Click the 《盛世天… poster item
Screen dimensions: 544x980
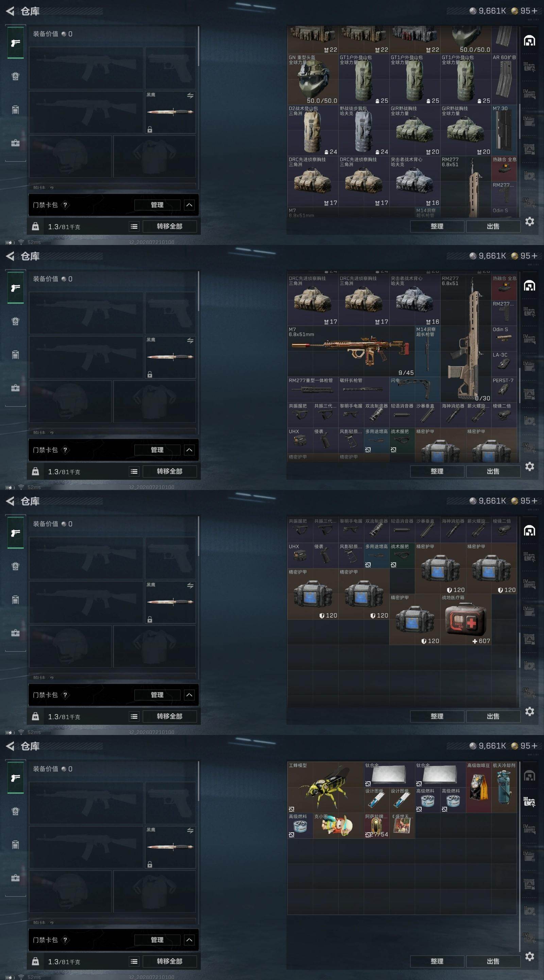pyautogui.click(x=402, y=826)
